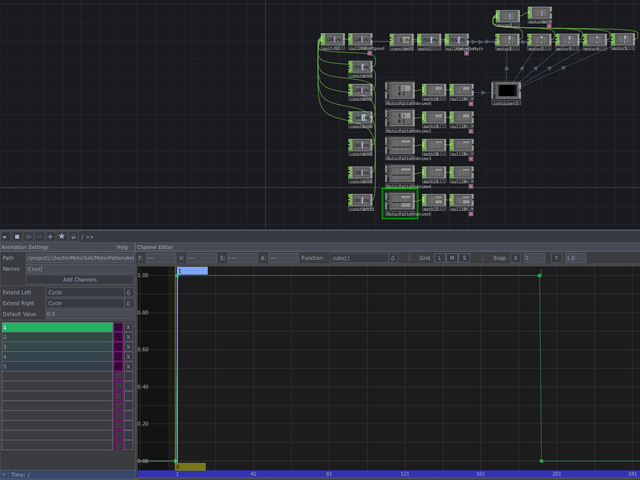This screenshot has height=480, width=640.
Task: Select channel 2 in channel list
Action: [x=57, y=337]
